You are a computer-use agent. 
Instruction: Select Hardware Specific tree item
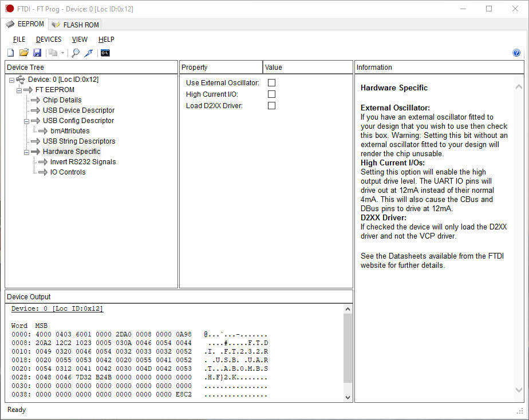pyautogui.click(x=72, y=152)
